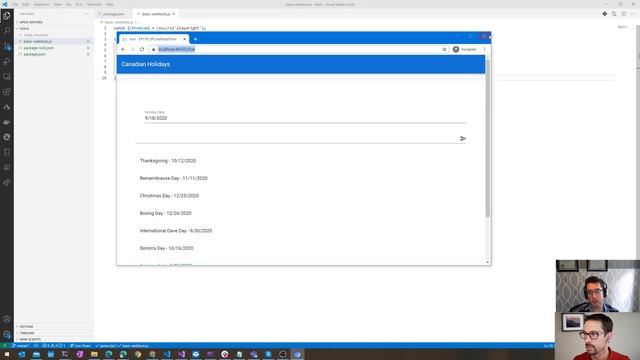The image size is (640, 360).
Task: Expand the TIMELINE section
Action: click(x=55, y=333)
